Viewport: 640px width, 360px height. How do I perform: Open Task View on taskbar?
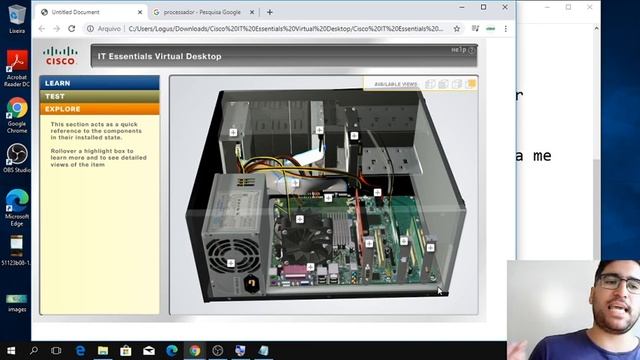click(56, 351)
